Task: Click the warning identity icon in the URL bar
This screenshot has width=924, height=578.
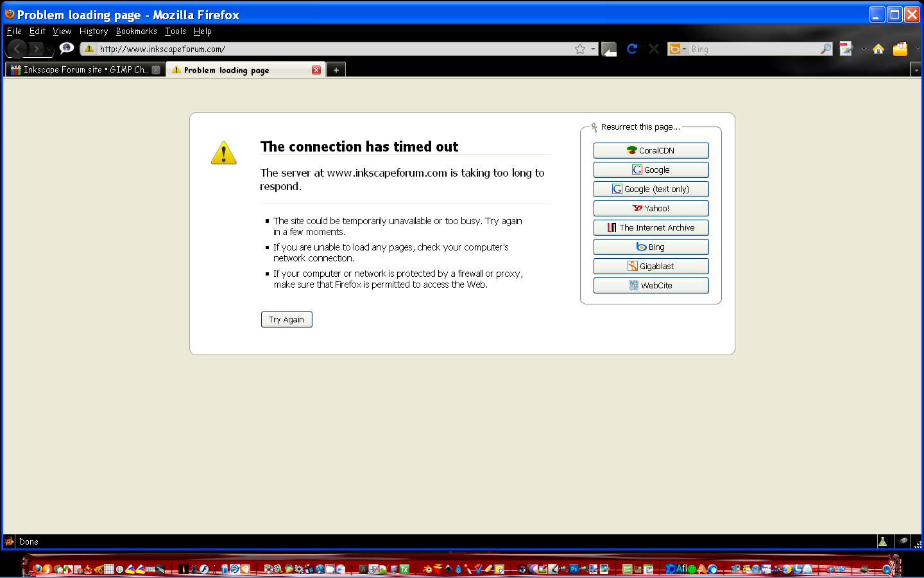Action: [89, 49]
